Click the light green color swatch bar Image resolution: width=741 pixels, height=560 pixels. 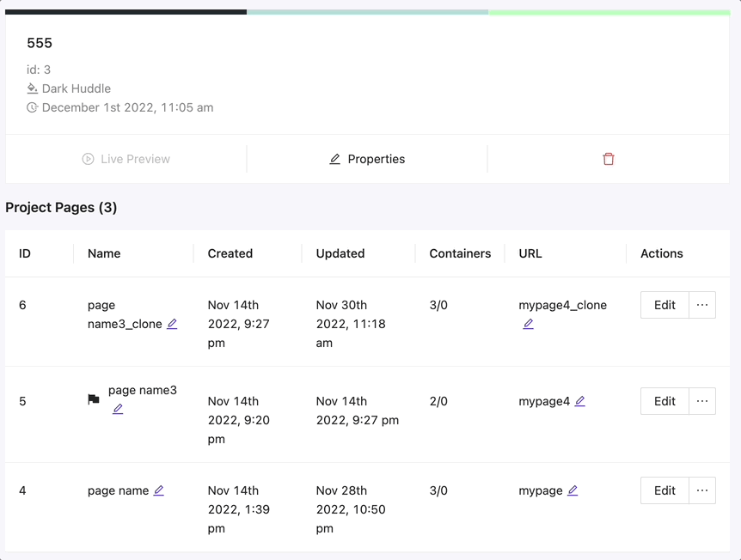[609, 12]
